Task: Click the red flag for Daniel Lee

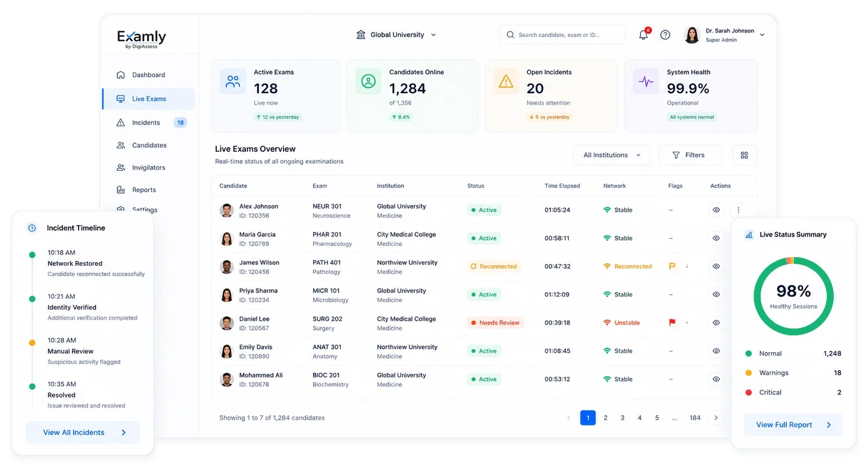Action: tap(672, 323)
